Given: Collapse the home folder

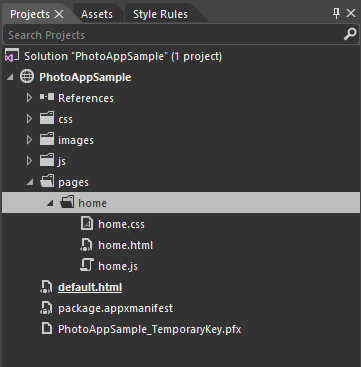Looking at the screenshot, I should coord(50,203).
